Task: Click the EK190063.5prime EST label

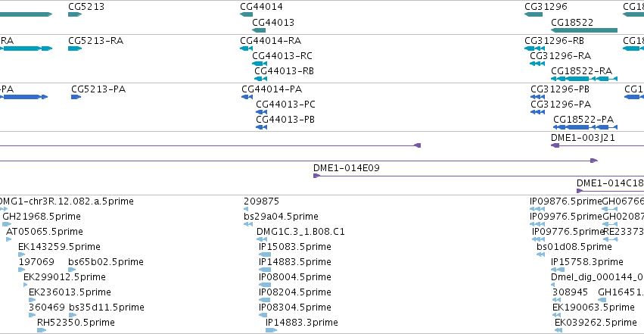Action: 593,307
